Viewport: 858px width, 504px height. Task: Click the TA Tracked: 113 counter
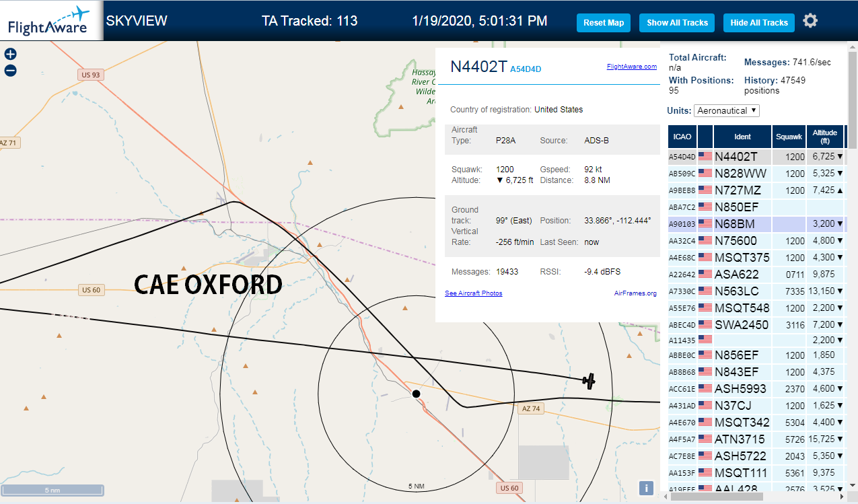click(x=310, y=21)
